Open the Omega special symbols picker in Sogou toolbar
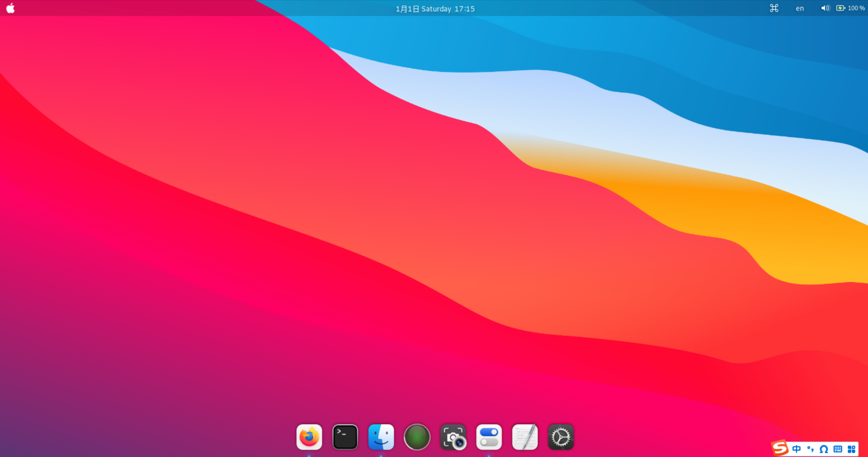This screenshot has width=868, height=457. pos(823,449)
